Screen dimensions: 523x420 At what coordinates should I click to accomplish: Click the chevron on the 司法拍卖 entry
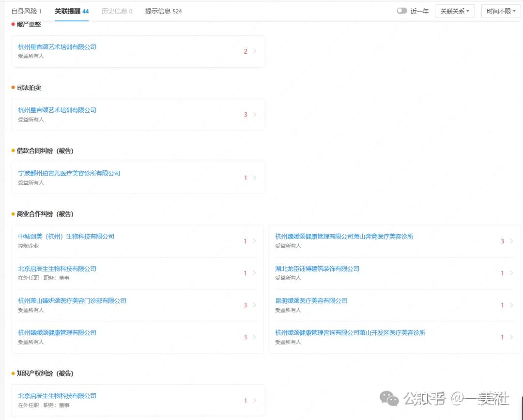point(254,115)
